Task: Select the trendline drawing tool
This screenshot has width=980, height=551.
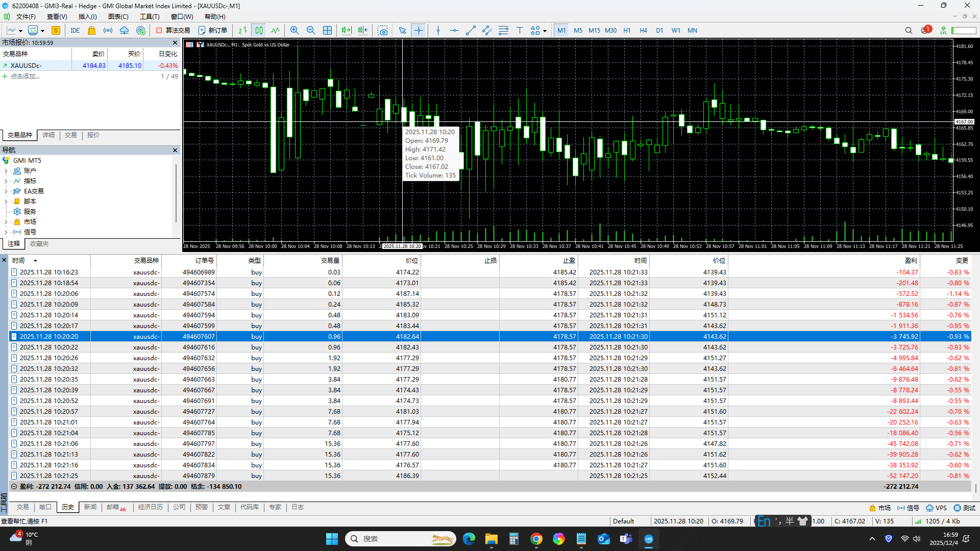Action: click(471, 31)
